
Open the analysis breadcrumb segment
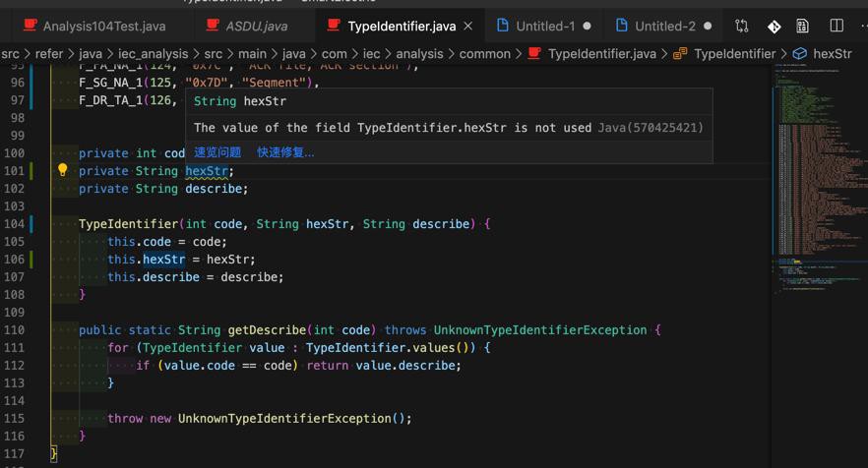point(419,54)
